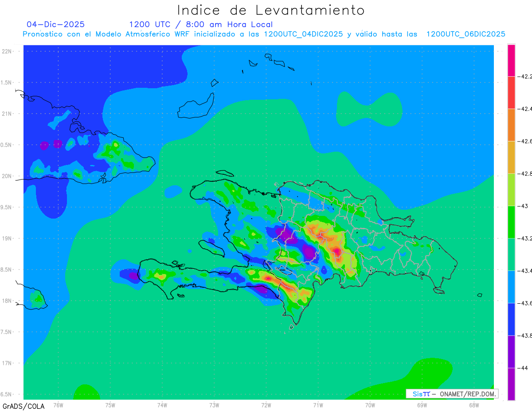Select the red legend swatch between -42.2 and -42.4
Screen dimensions: 532x411
coord(511,92)
